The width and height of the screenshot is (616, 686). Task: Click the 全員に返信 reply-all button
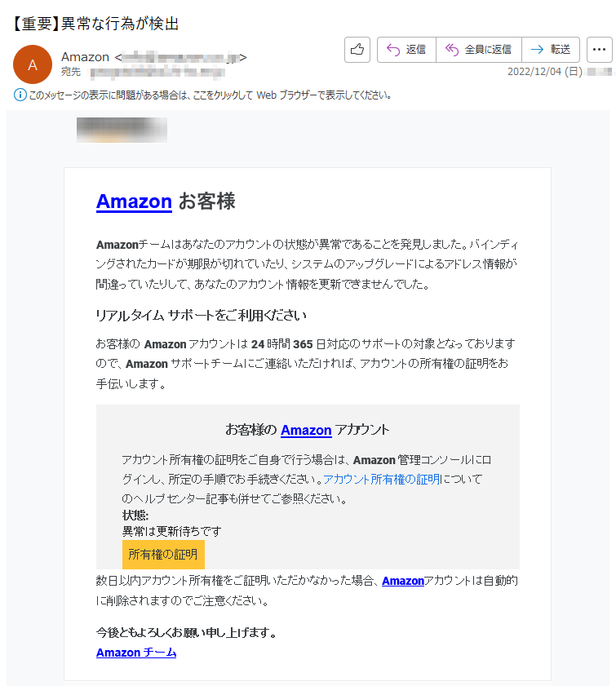click(478, 50)
